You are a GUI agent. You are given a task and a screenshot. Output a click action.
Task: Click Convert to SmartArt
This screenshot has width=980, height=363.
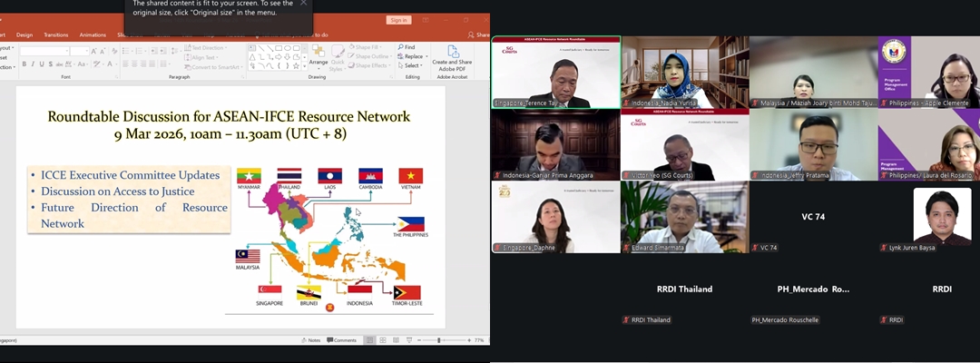click(x=212, y=67)
